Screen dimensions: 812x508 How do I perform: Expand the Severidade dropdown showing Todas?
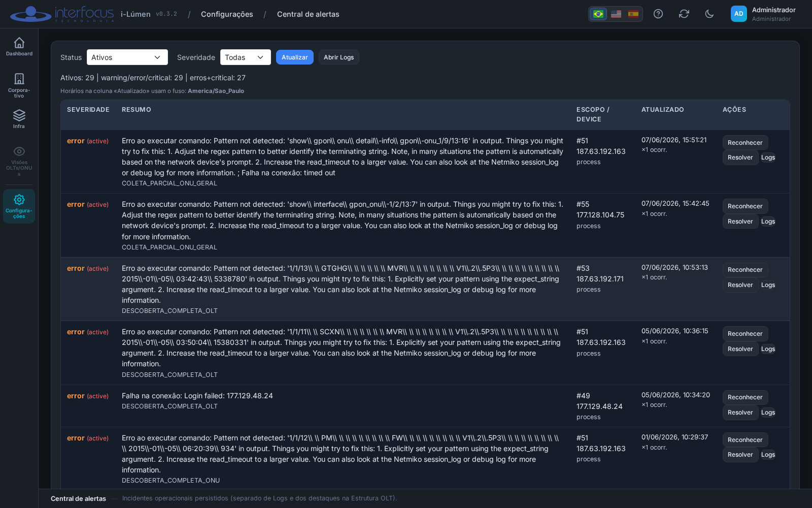coord(246,57)
